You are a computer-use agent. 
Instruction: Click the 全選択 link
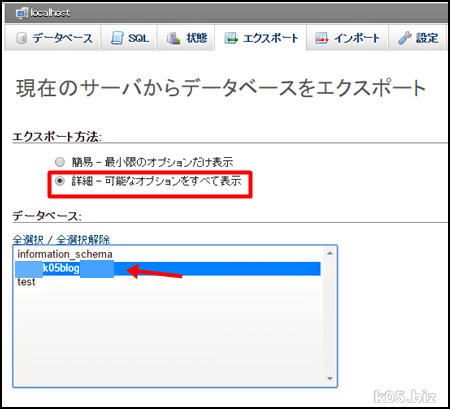[28, 240]
